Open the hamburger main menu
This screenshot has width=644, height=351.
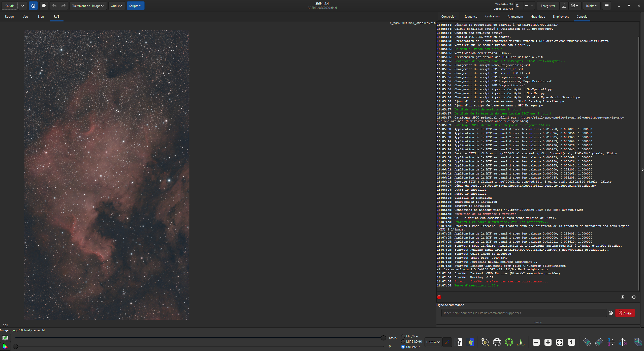pos(607,6)
